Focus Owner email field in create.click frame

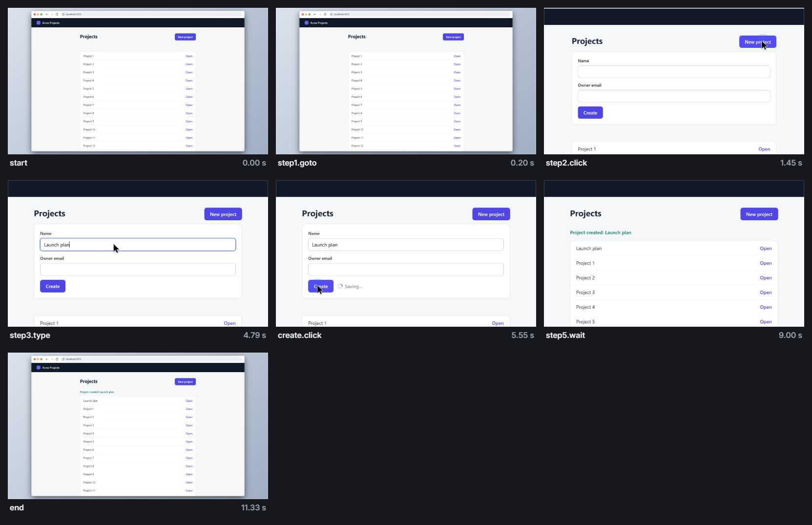tap(406, 270)
